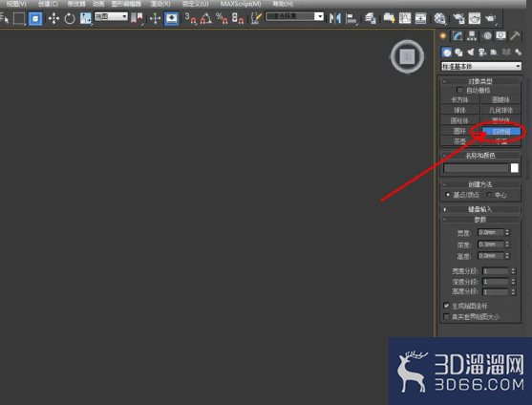Toggle the Angle Snap button
The width and height of the screenshot is (532, 405).
point(206,18)
